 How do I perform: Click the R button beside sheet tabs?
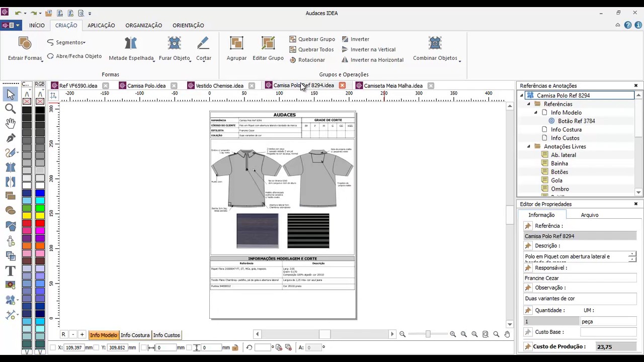(63, 334)
